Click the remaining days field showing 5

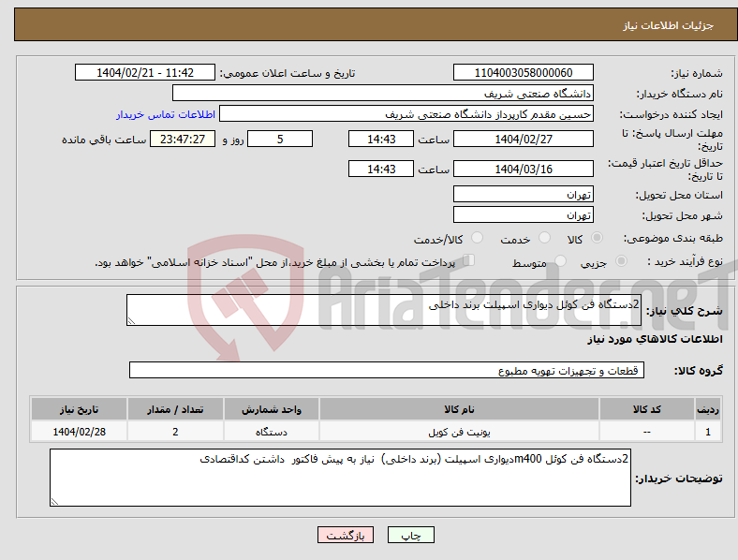280,139
